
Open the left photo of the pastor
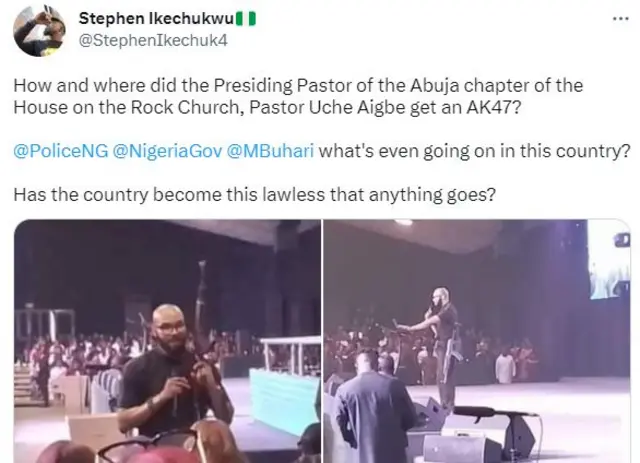[167, 341]
